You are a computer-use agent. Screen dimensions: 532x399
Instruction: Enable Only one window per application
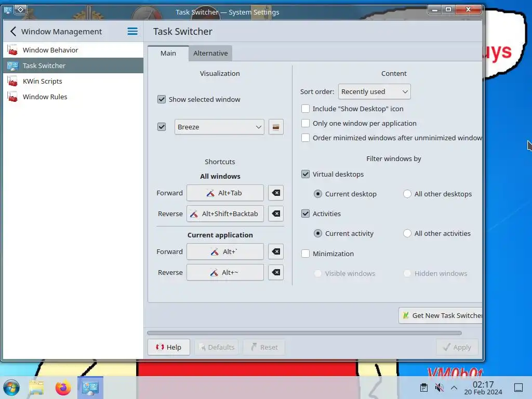pos(305,123)
